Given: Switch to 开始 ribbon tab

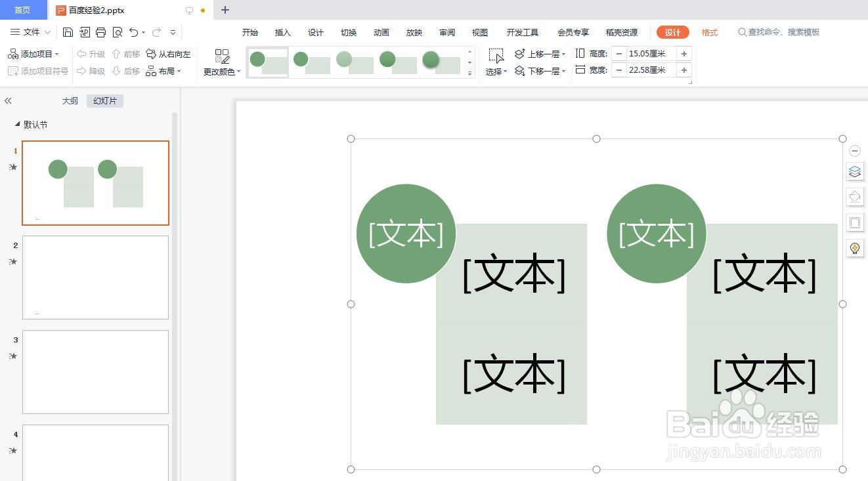Looking at the screenshot, I should point(250,32).
